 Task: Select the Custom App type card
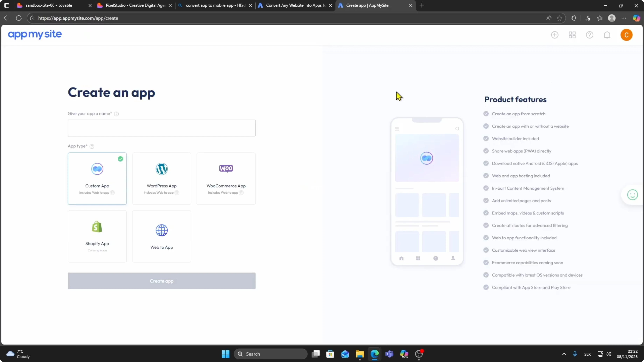pos(97,179)
